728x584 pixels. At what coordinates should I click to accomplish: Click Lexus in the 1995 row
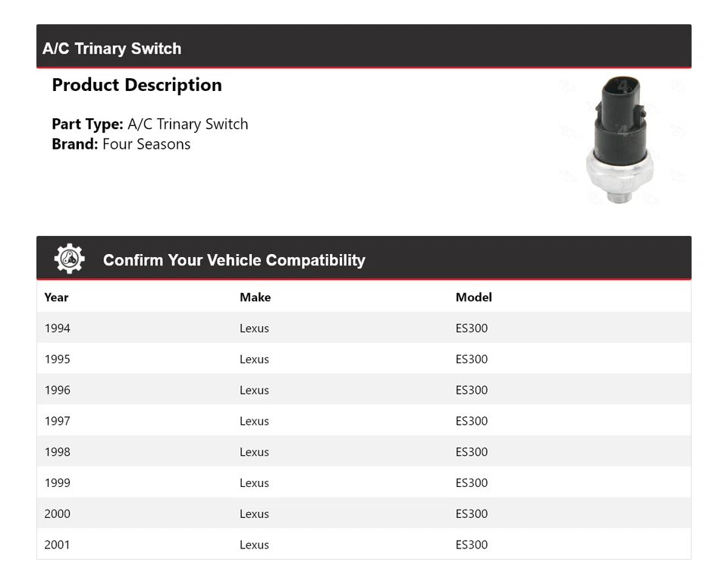tap(254, 360)
